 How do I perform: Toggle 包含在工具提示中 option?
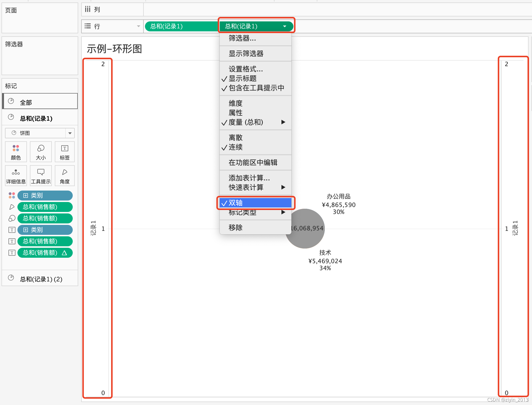(x=256, y=88)
